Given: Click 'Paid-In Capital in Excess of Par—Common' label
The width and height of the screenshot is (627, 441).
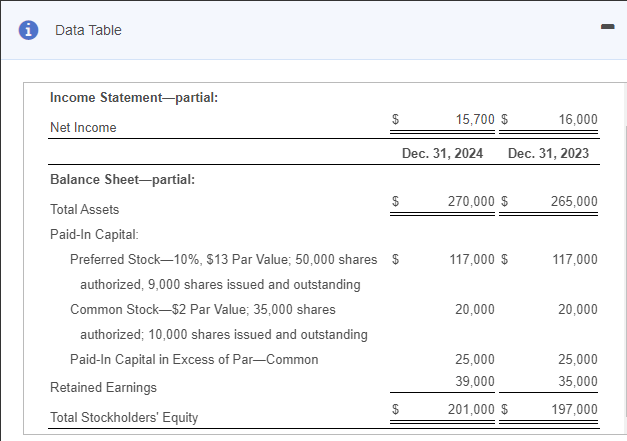Looking at the screenshot, I should point(194,359).
